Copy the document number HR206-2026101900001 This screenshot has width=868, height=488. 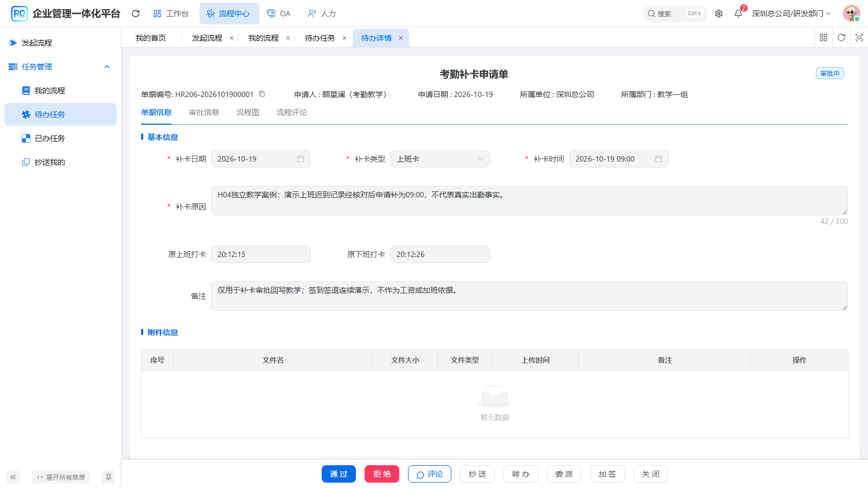click(x=262, y=94)
